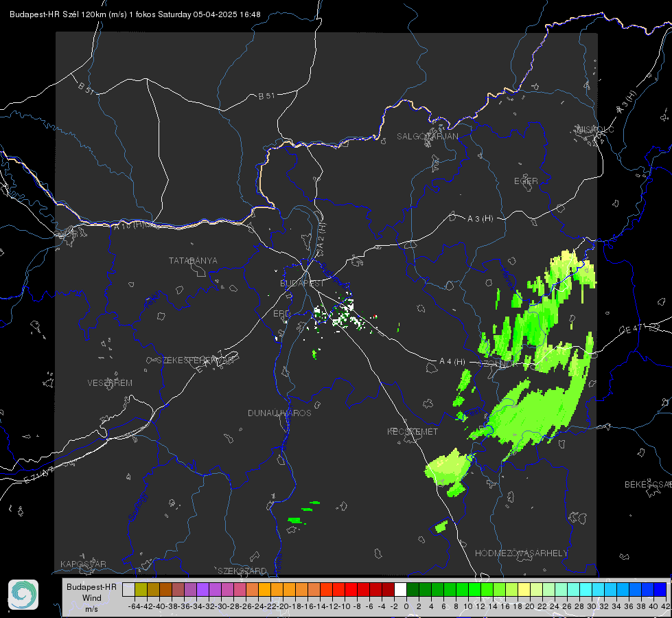Click the blue 'Somogy' county label
This screenshot has height=618, width=672.
point(138,507)
